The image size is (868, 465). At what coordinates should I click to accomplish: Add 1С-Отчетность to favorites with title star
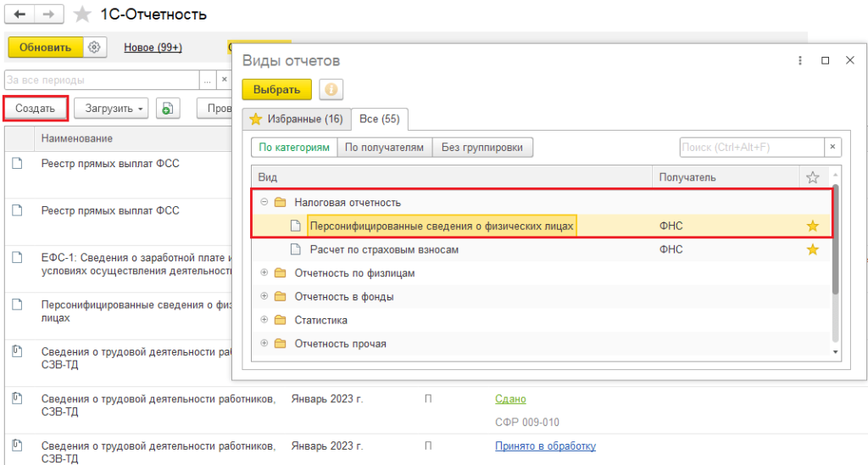click(82, 14)
